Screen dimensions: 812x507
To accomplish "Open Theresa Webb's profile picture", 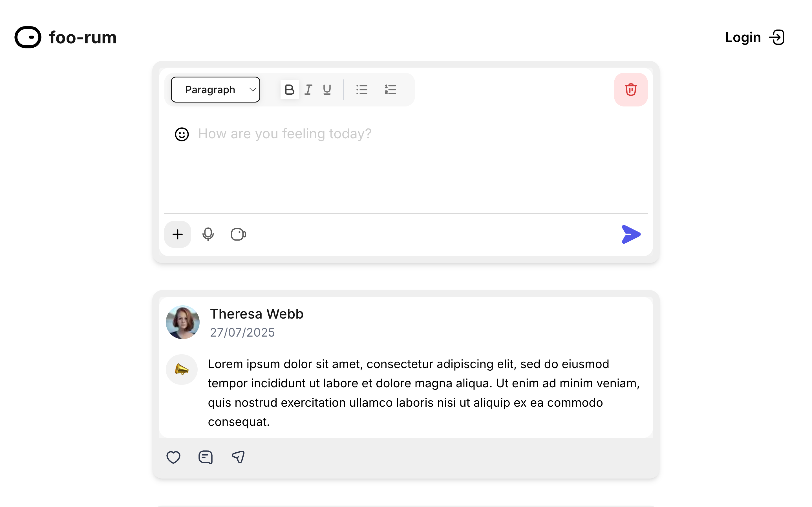I will pos(182,322).
